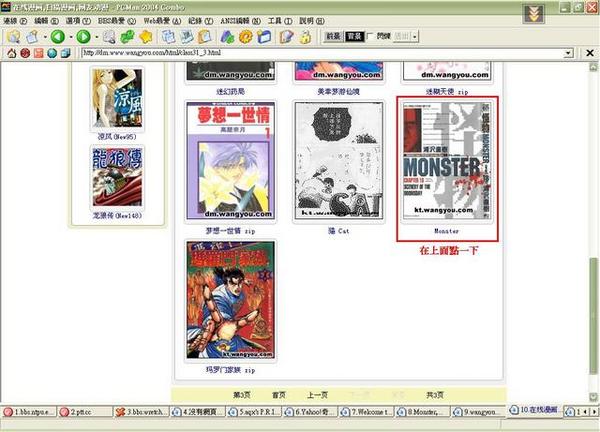Click the vertical scrollbar up arrow
This screenshot has width=600, height=432.
(593, 67)
